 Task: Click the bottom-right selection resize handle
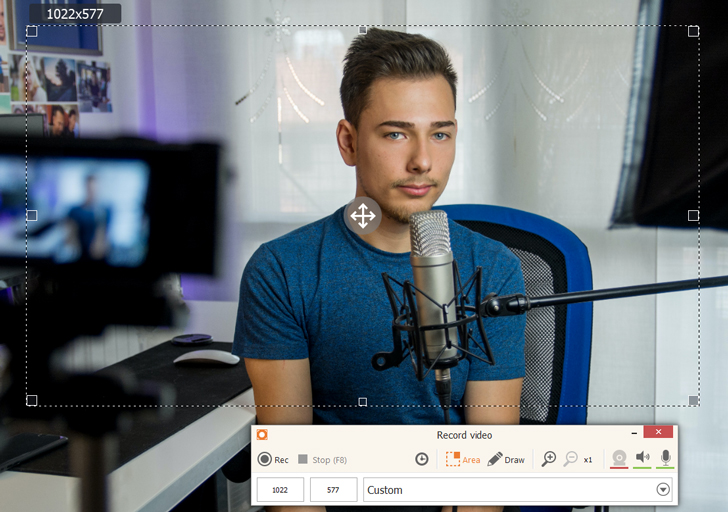point(693,400)
